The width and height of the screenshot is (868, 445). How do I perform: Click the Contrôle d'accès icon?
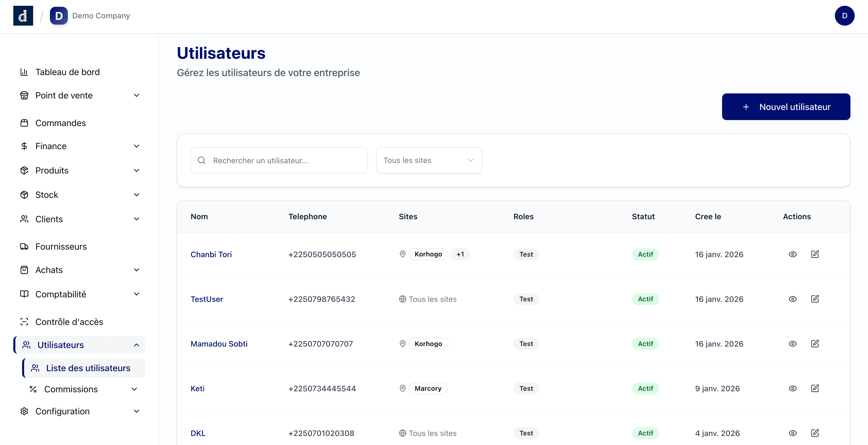click(24, 322)
